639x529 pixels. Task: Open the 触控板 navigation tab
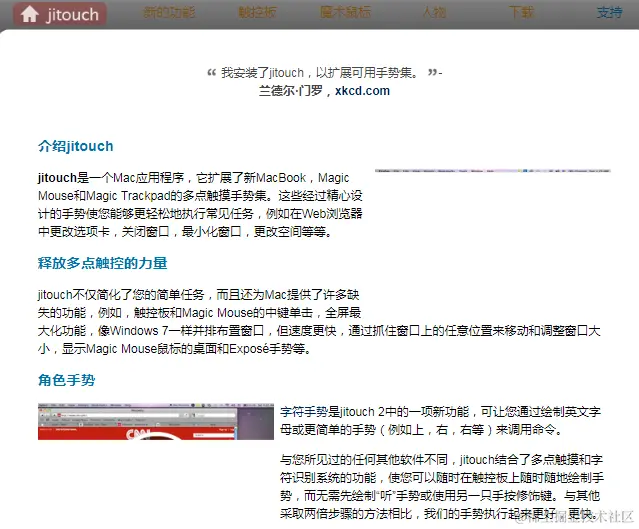coord(257,12)
